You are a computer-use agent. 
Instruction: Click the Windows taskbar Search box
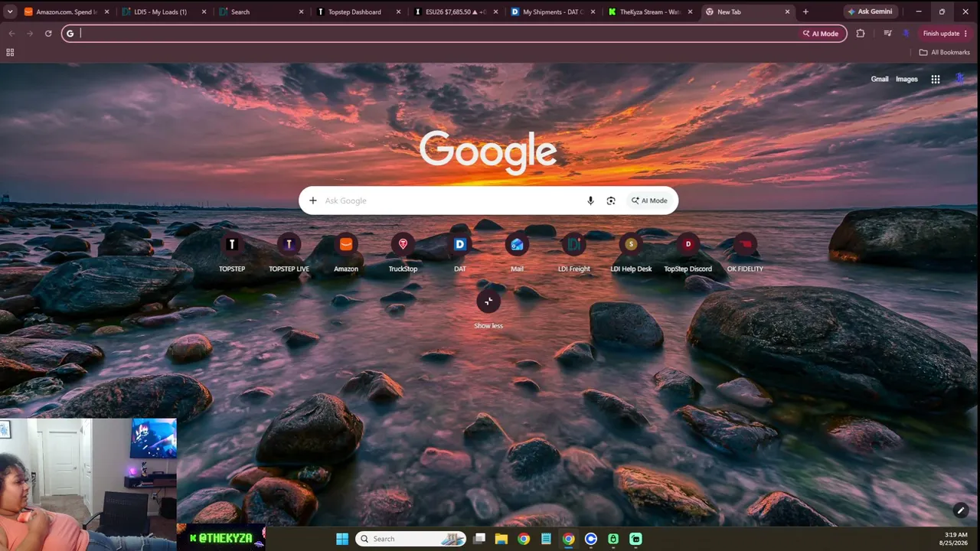pyautogui.click(x=411, y=539)
